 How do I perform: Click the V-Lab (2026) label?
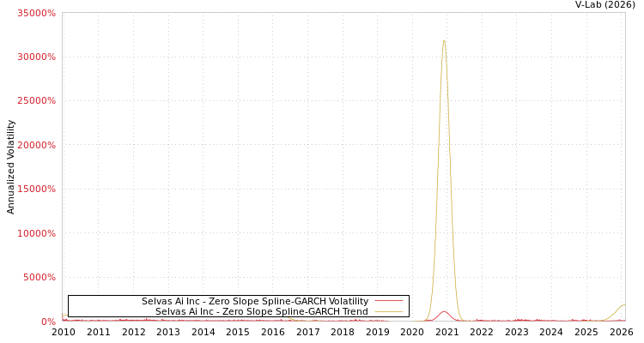(x=605, y=5)
